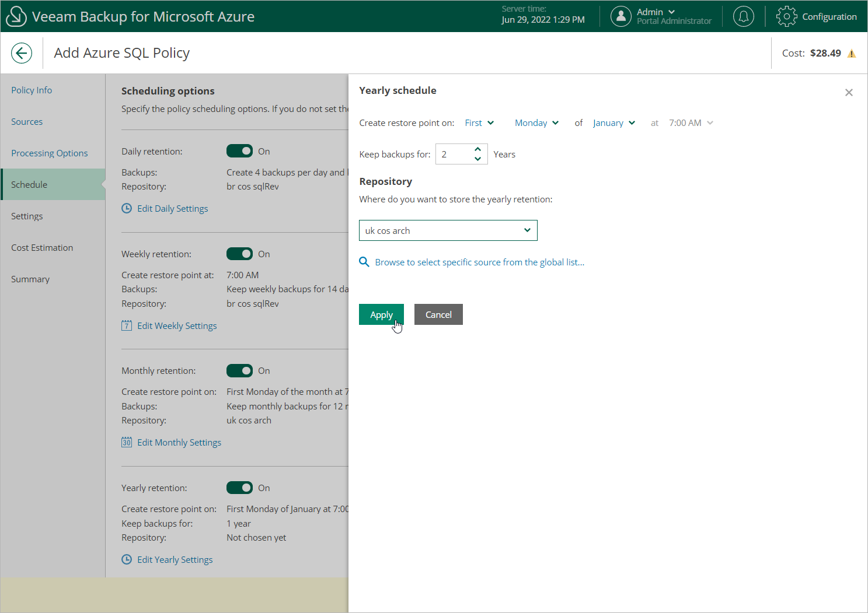Open Edit Monthly Settings link

179,442
